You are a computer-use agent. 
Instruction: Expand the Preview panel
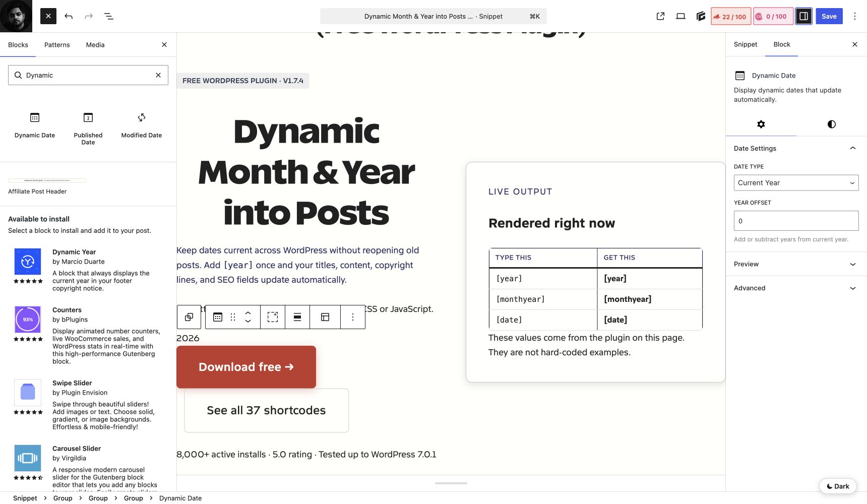(x=796, y=264)
